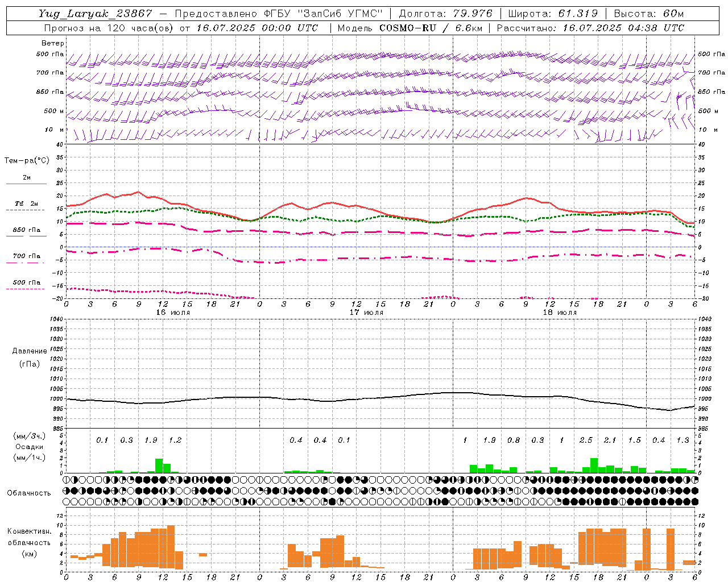Select the Ветер panel label

point(53,43)
